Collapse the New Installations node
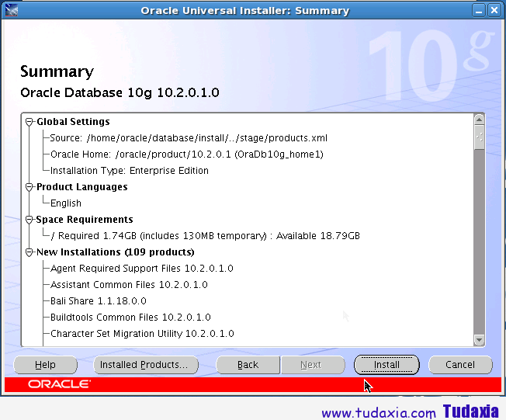 (29, 252)
